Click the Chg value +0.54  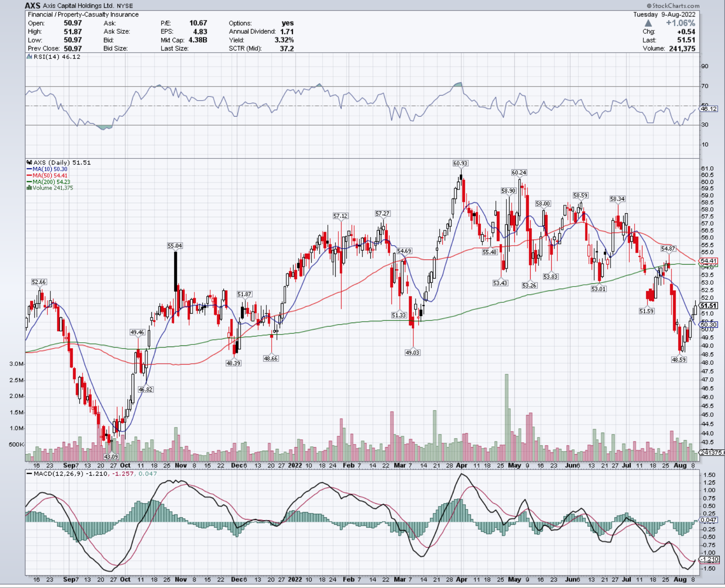[686, 32]
